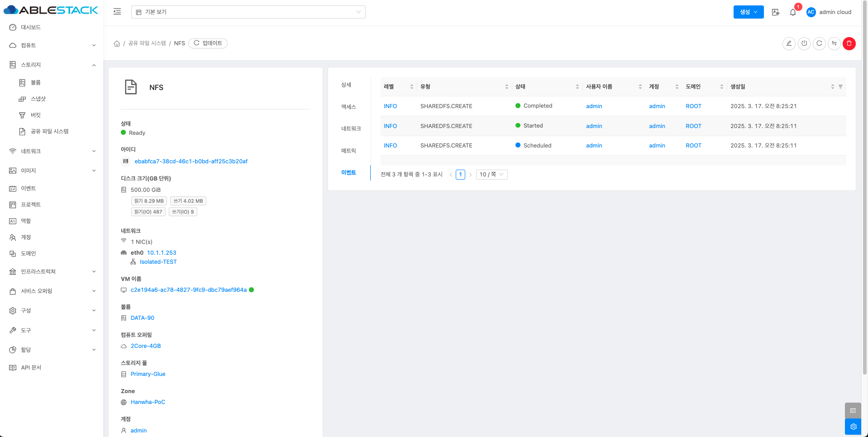Toggle sort on the 레벨 column
Image resolution: width=868 pixels, height=437 pixels.
(411, 87)
